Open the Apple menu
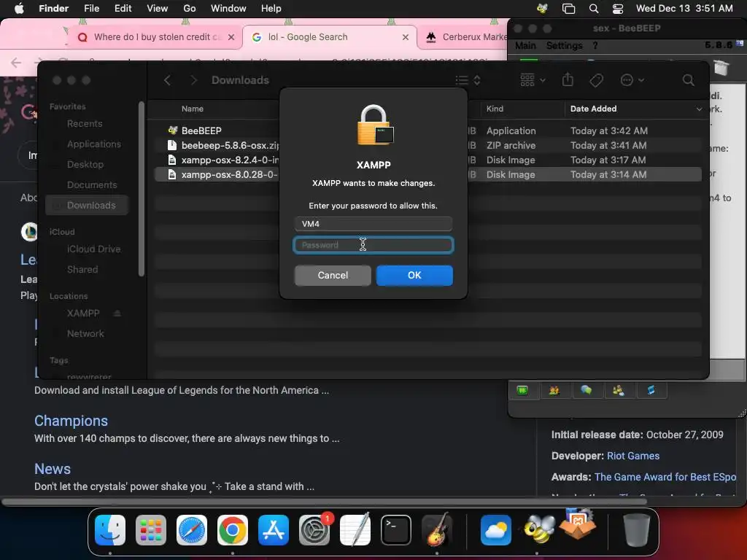This screenshot has width=747, height=560. (19, 8)
